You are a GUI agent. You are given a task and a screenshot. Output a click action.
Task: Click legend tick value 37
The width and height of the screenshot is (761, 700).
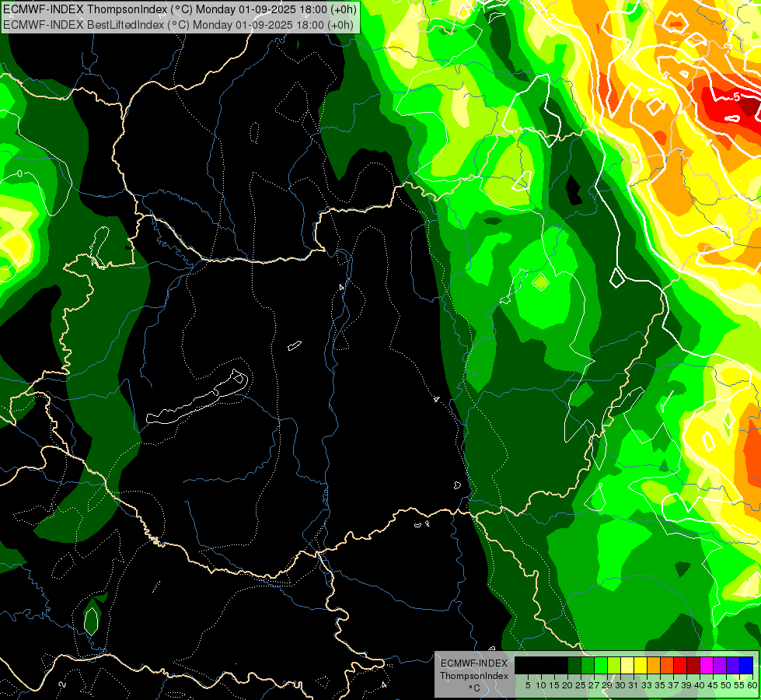click(x=674, y=685)
